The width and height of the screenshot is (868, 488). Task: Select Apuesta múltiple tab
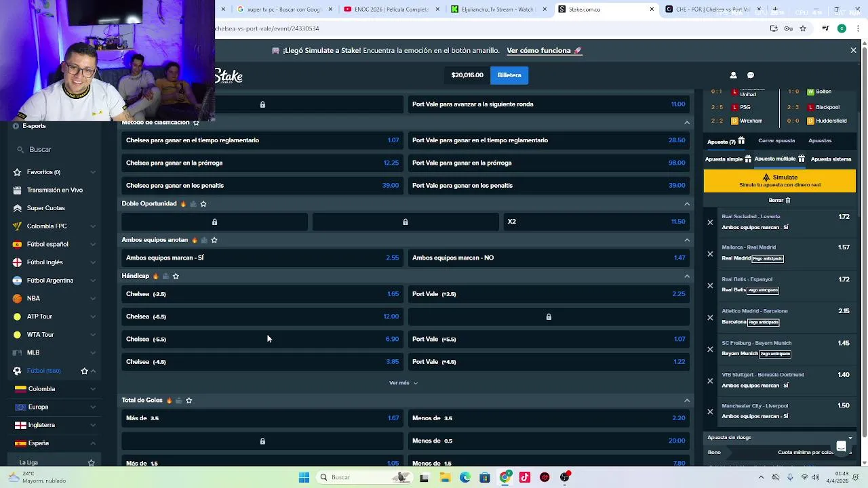pos(779,159)
